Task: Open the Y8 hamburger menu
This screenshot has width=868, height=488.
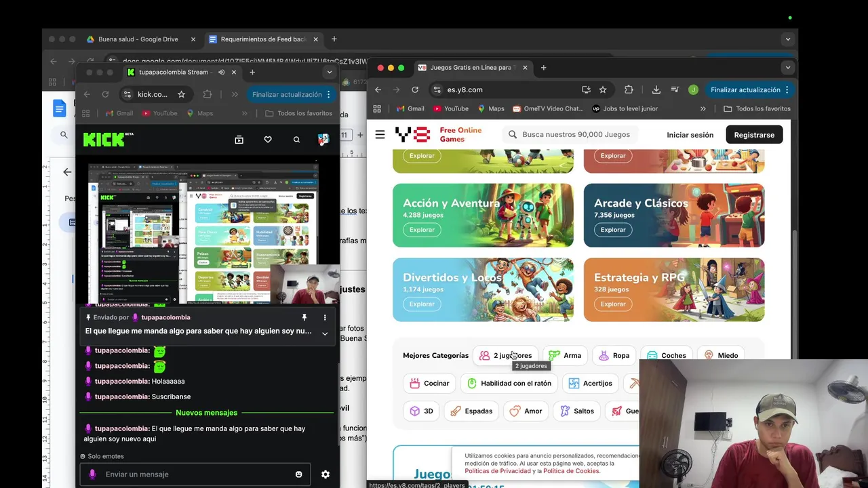Action: click(380, 134)
